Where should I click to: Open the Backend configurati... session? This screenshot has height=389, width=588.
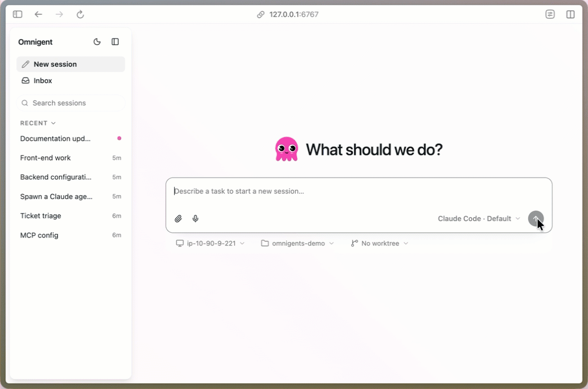tap(71, 177)
